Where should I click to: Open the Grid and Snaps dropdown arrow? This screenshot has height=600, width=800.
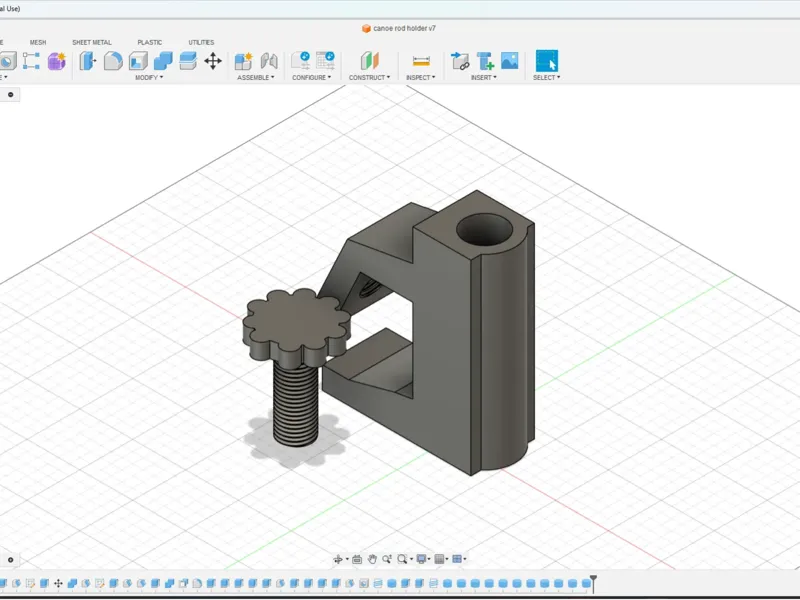click(x=447, y=560)
